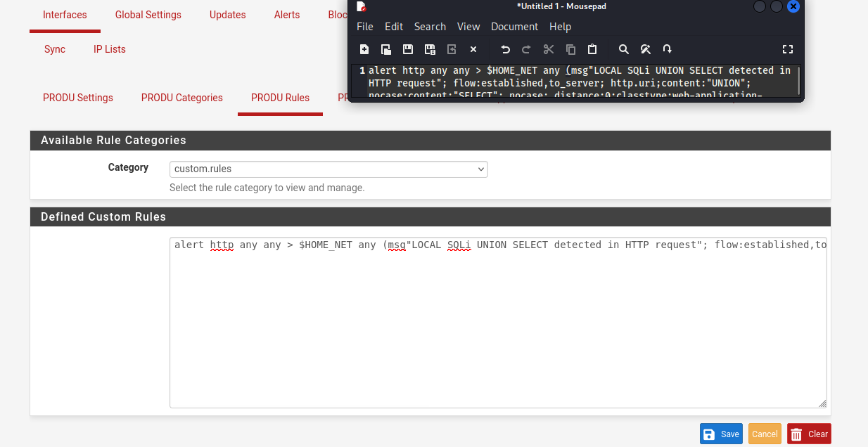Viewport: 868px width, 447px height.
Task: Toggle fullscreen in Mousepad toolbar
Action: tap(788, 49)
